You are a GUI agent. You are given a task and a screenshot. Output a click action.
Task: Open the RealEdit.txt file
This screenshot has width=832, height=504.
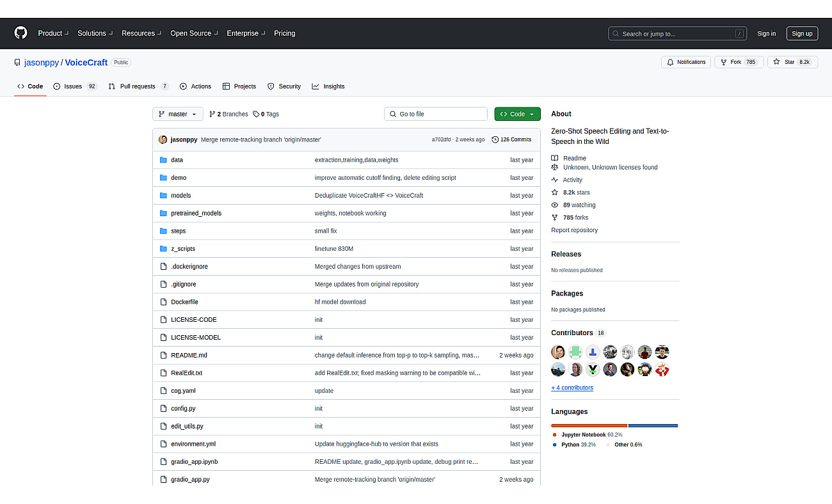click(186, 373)
